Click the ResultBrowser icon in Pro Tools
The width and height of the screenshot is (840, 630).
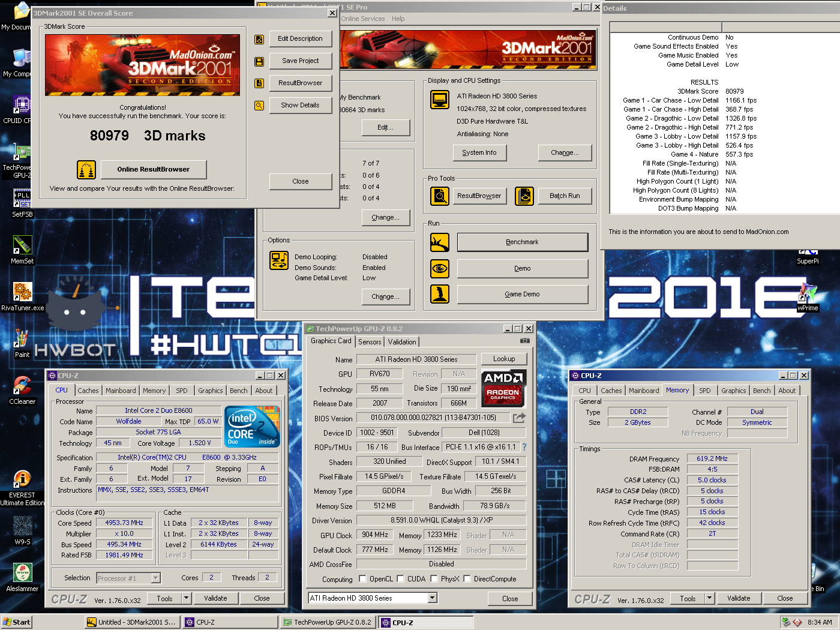click(x=440, y=196)
